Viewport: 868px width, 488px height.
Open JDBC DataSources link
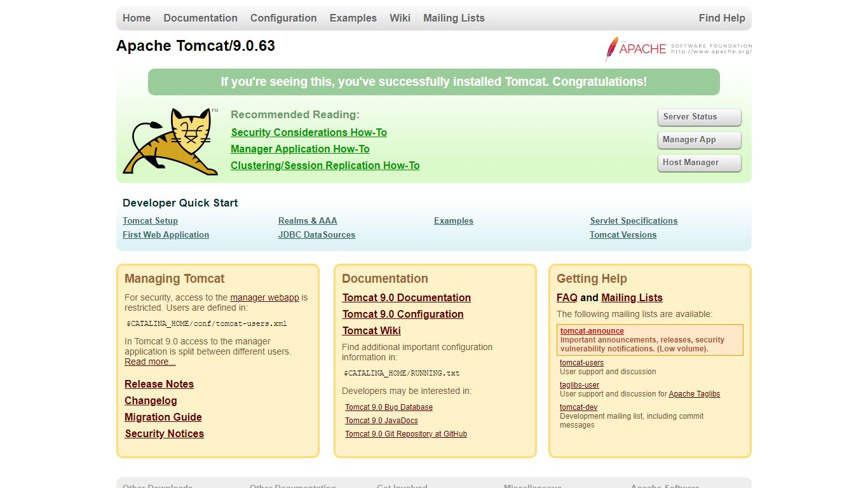[x=316, y=235]
